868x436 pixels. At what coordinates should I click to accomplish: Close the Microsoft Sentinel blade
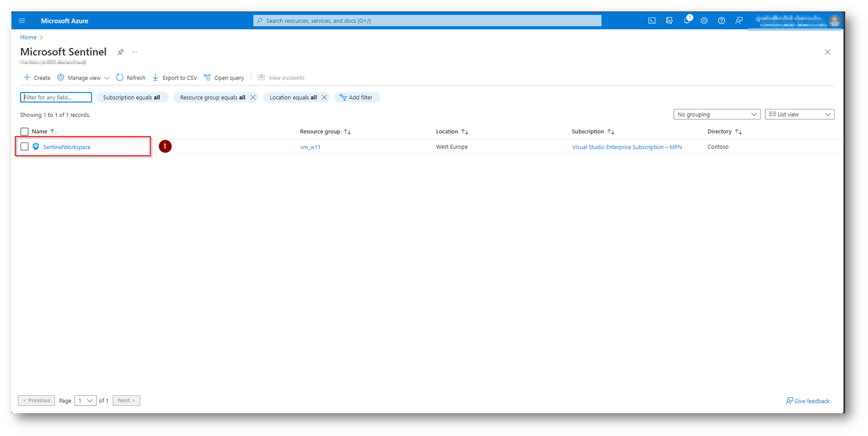(x=827, y=52)
